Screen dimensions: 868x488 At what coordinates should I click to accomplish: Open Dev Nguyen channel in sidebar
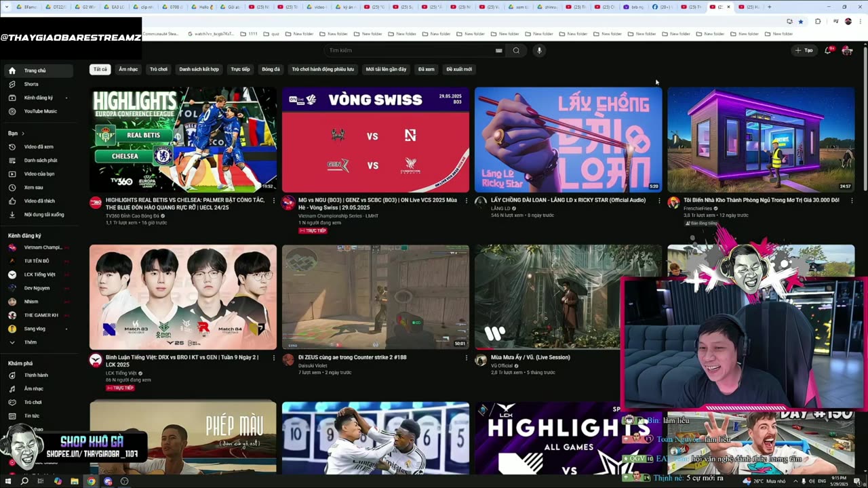point(39,288)
